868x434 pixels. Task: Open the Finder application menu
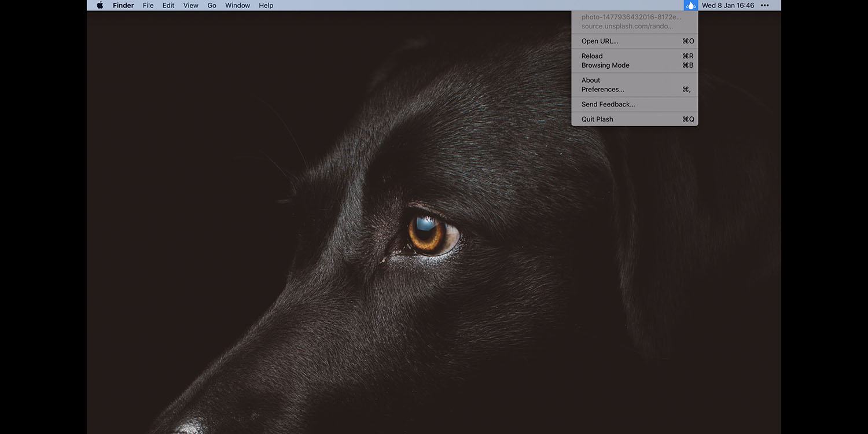[x=123, y=5]
